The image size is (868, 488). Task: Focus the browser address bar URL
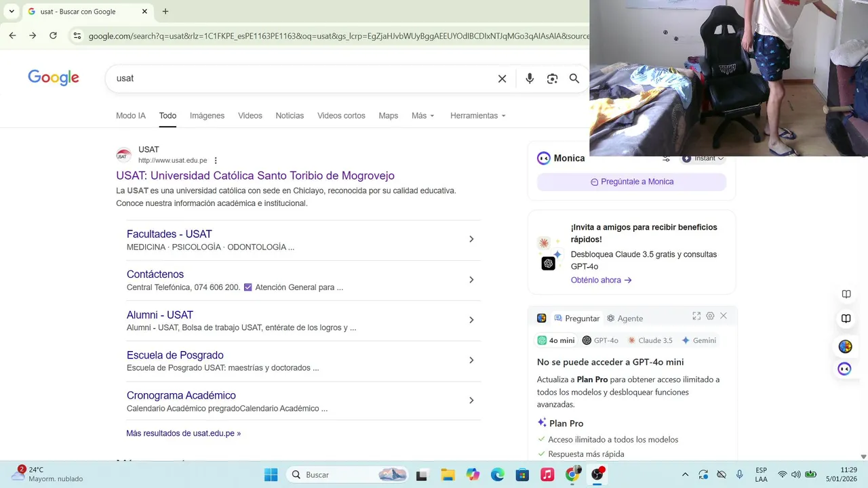click(338, 36)
